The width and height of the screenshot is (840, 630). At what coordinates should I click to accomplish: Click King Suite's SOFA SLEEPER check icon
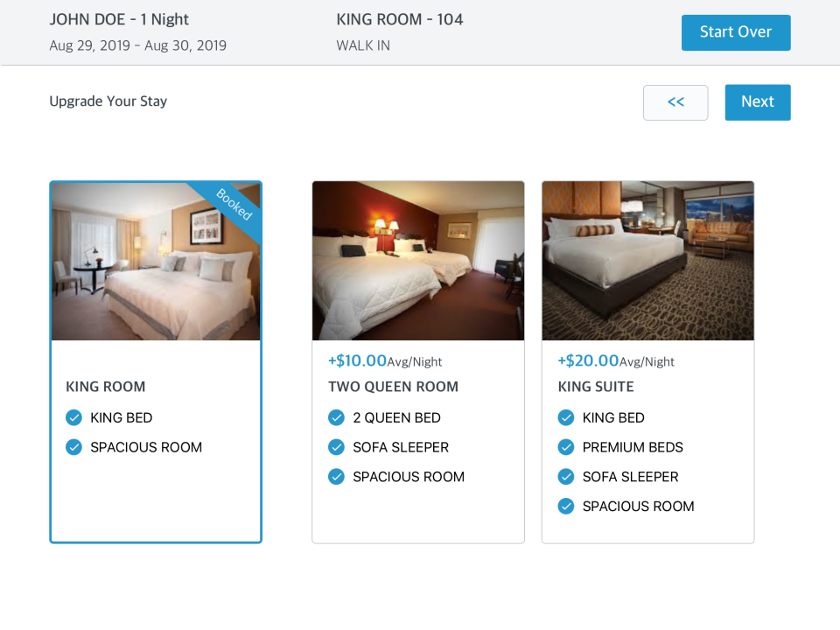point(566,477)
